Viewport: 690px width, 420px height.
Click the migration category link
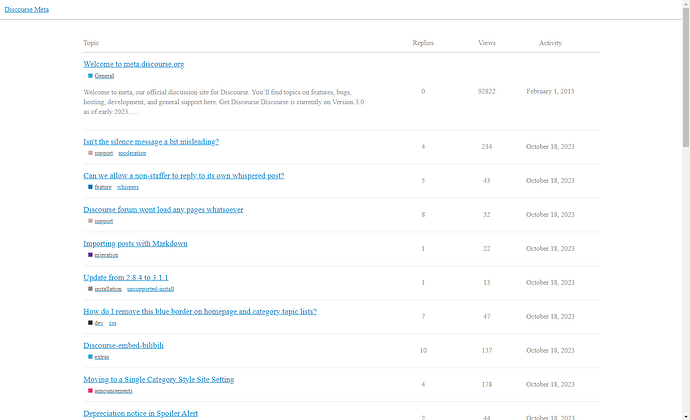point(106,255)
